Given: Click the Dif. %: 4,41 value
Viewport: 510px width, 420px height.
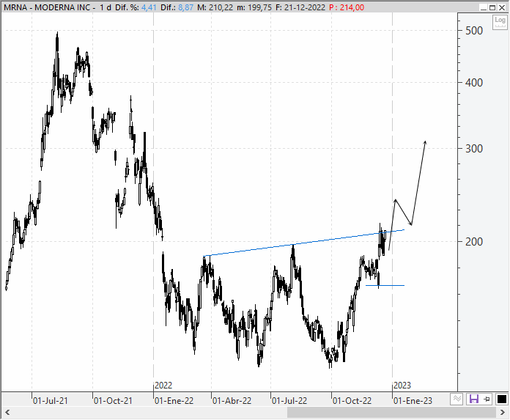Looking at the screenshot, I should point(136,7).
